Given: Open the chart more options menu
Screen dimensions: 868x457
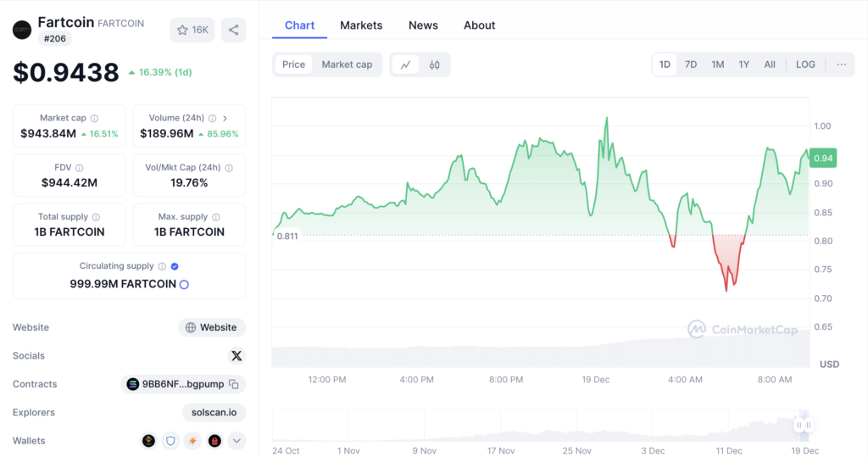Looking at the screenshot, I should coord(841,64).
